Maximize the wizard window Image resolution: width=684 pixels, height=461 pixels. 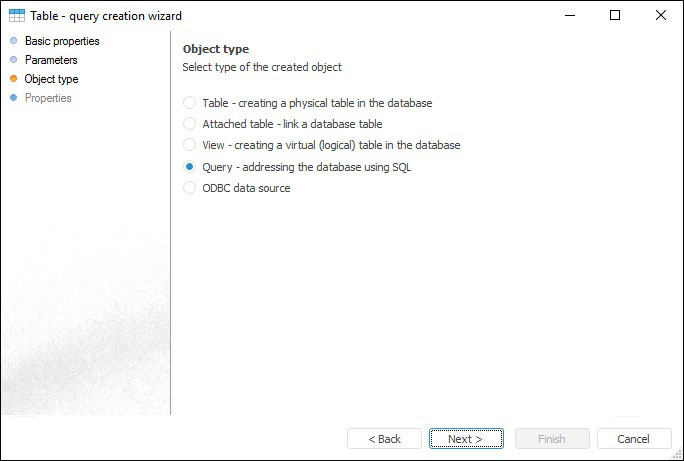615,16
